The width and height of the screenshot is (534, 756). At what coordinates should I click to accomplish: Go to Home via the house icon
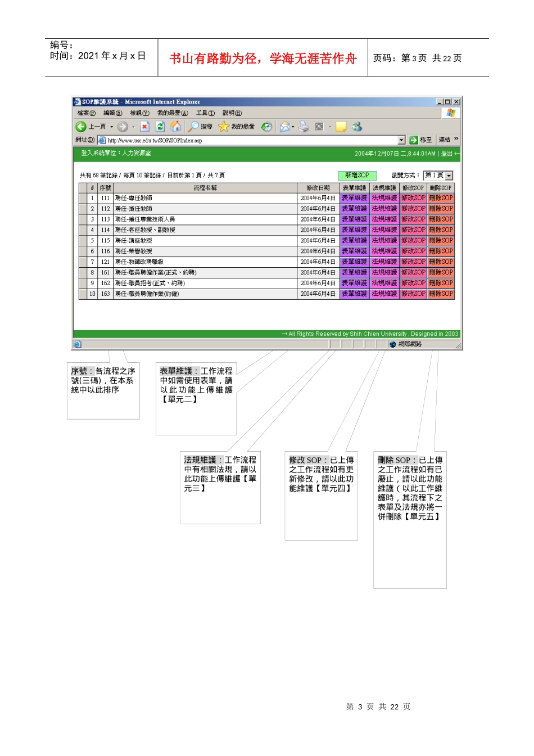pos(175,127)
